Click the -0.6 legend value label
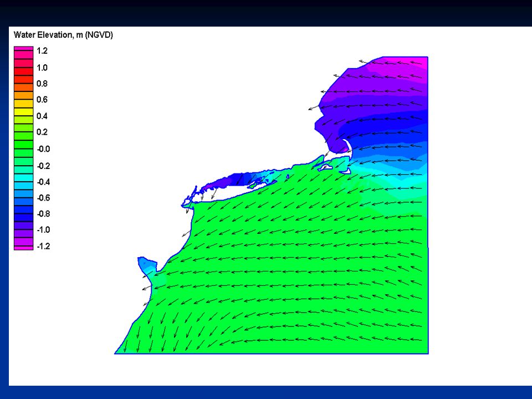The image size is (532, 399). (x=43, y=198)
